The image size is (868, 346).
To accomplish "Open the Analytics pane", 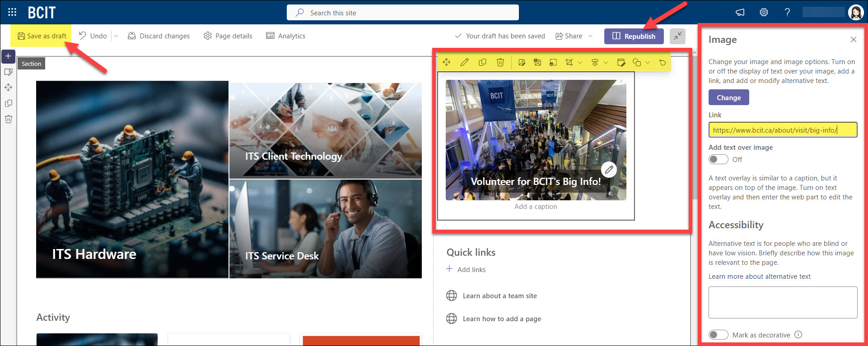I will [x=286, y=36].
